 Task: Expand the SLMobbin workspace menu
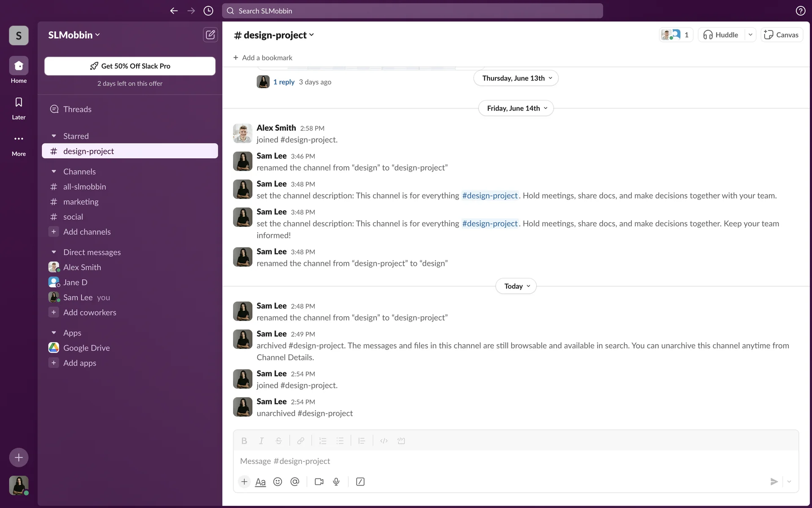74,35
